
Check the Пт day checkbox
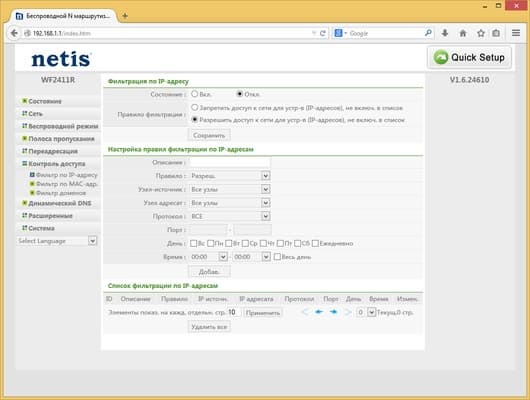(x=280, y=243)
